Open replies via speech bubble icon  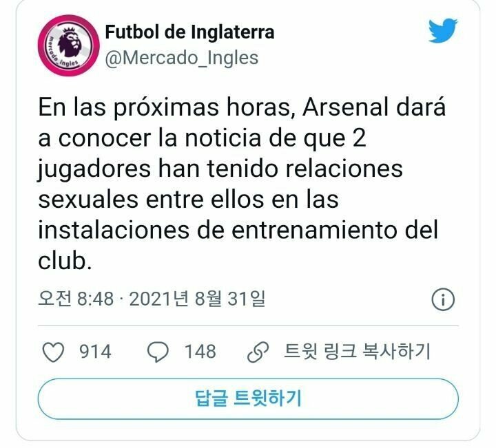point(158,352)
